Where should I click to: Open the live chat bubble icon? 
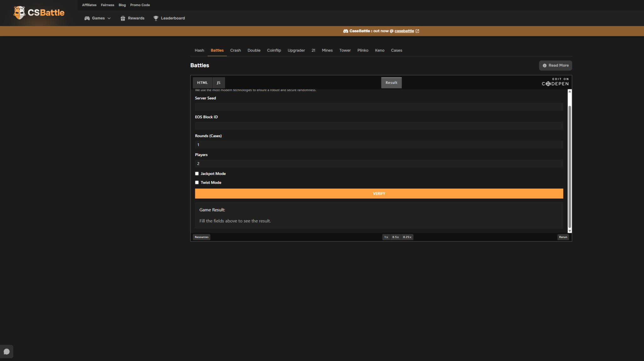coord(7,352)
